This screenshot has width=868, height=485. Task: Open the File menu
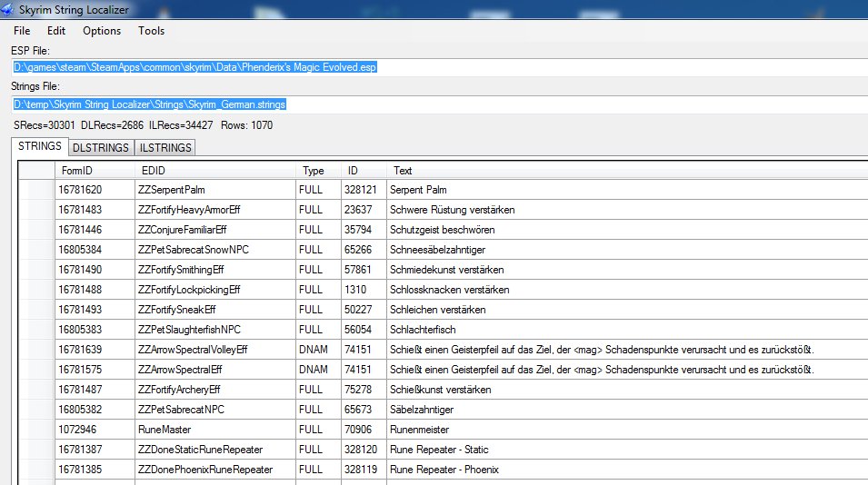tap(22, 31)
